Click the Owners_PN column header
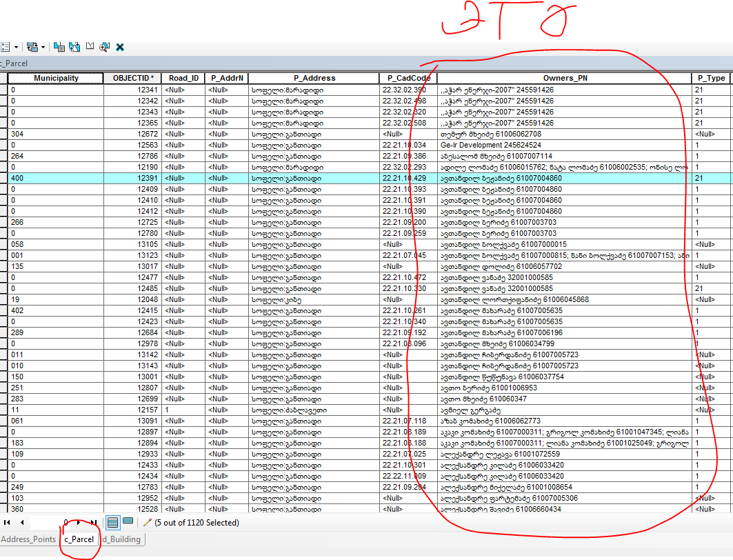This screenshot has width=733, height=560. coord(563,78)
